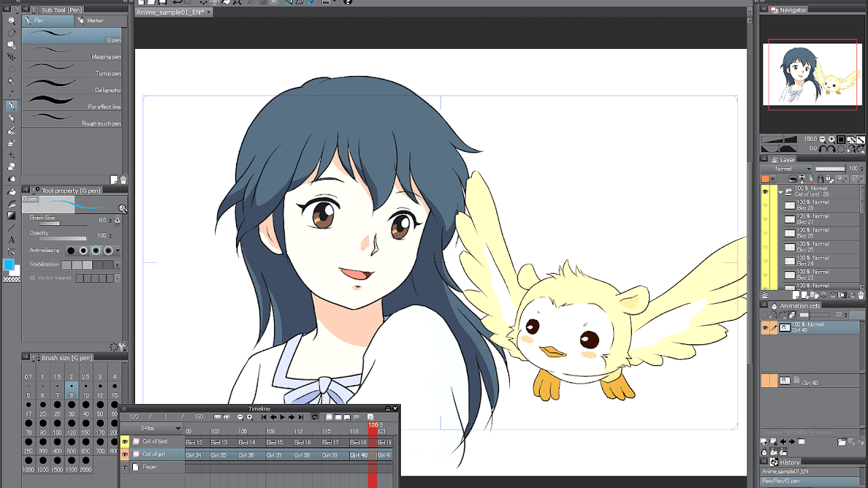This screenshot has width=868, height=488.
Task: Choose the Text tool in the toolbox
Action: (12, 239)
